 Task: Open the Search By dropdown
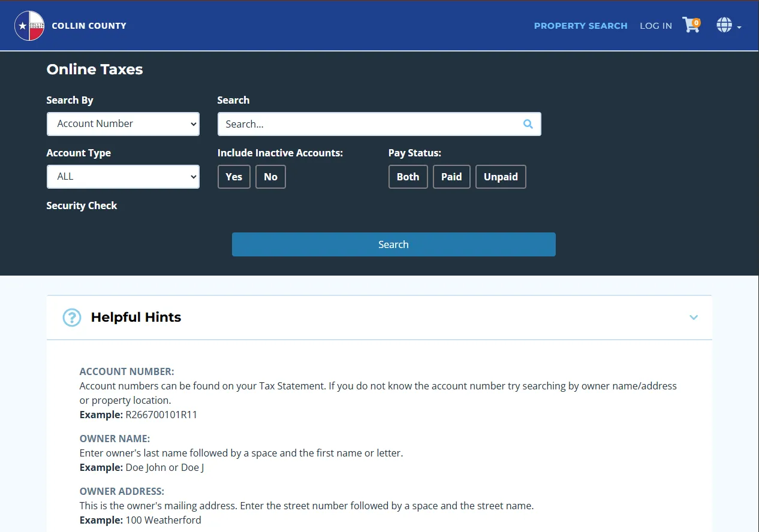[x=123, y=124]
